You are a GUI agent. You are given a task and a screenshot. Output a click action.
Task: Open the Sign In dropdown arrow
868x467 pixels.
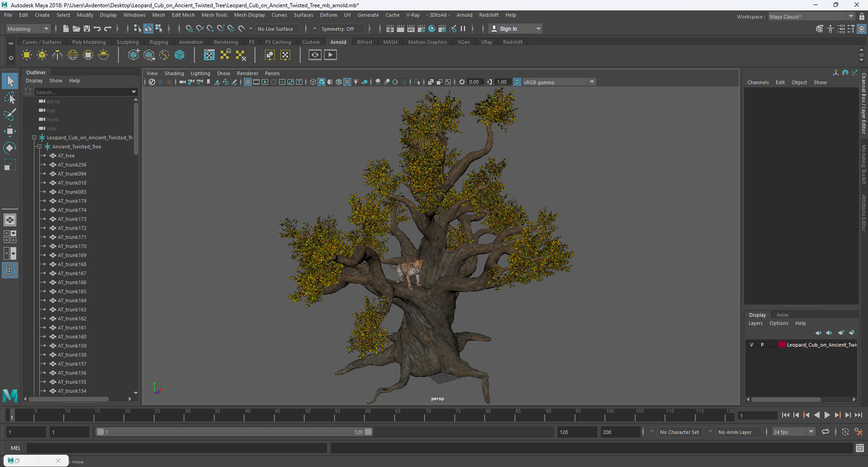coord(538,29)
